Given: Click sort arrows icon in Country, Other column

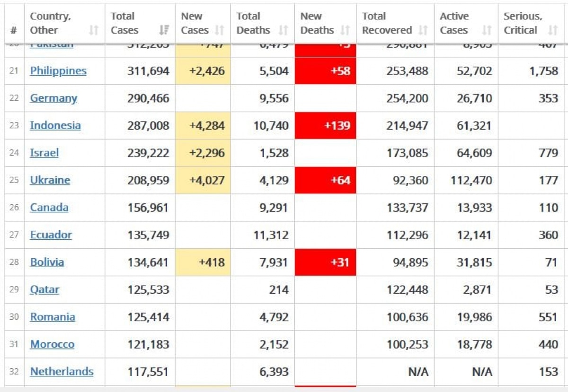Looking at the screenshot, I should pyautogui.click(x=94, y=30).
